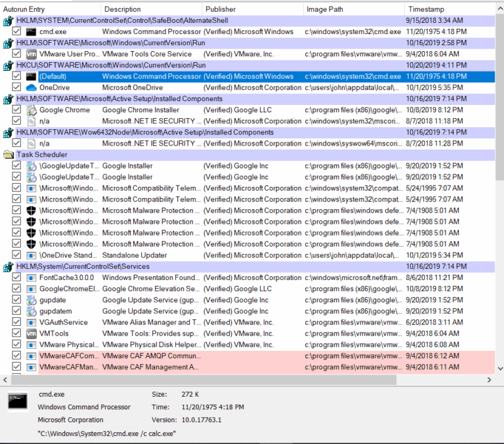Click the Google Chrome installer icon
The height and width of the screenshot is (444, 504).
(31, 110)
